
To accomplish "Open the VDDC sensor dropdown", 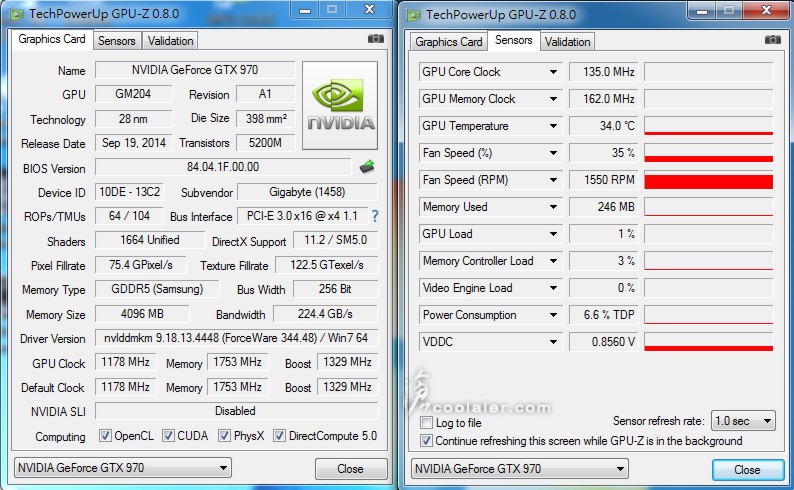I will pos(553,342).
